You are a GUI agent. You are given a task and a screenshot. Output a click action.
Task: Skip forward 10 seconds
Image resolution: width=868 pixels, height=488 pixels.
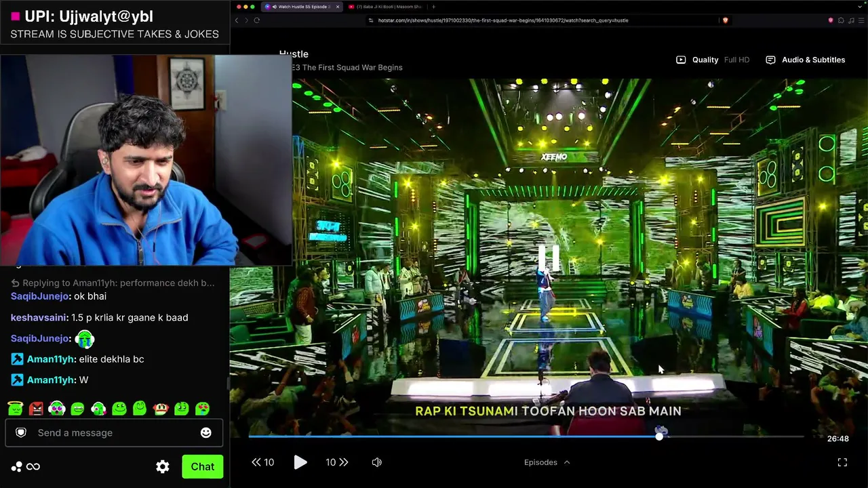pyautogui.click(x=337, y=462)
